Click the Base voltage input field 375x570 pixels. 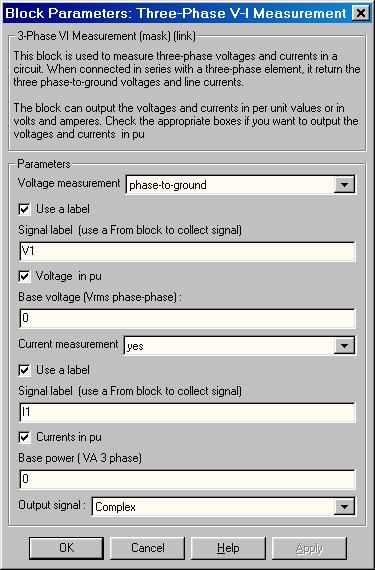(x=187, y=318)
